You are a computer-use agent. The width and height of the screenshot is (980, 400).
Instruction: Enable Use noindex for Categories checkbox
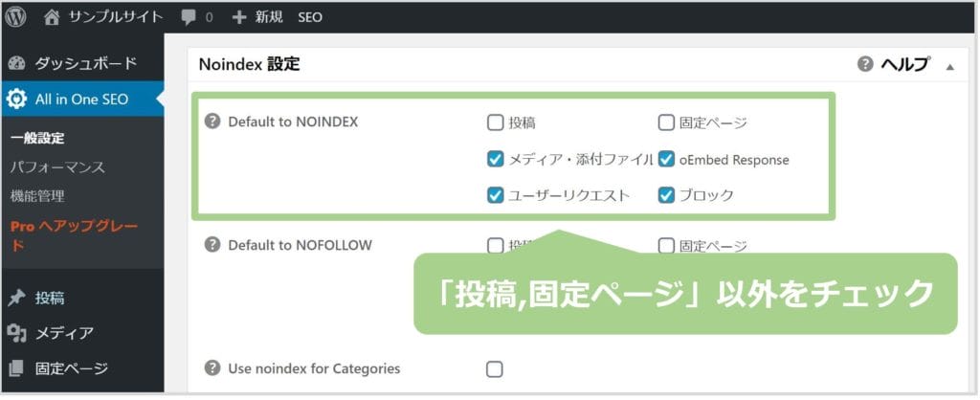(495, 369)
